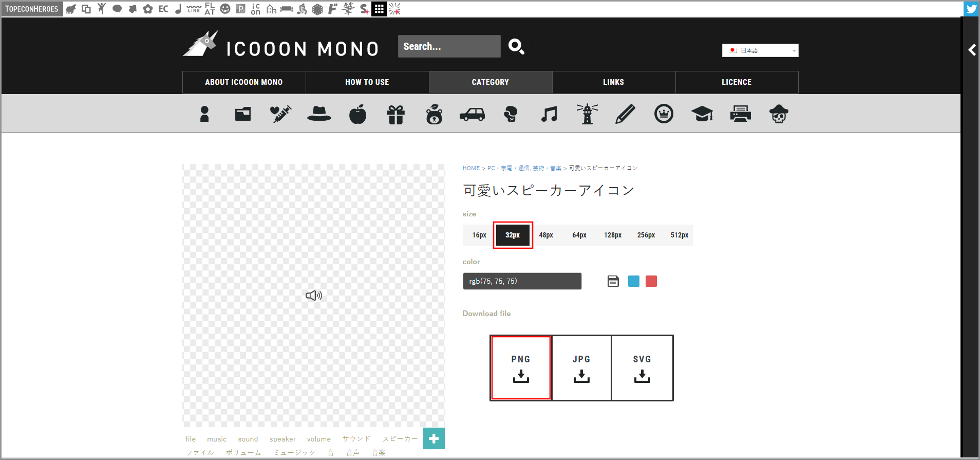Open the 日本語 language dropdown
The image size is (980, 460).
[x=760, y=50]
